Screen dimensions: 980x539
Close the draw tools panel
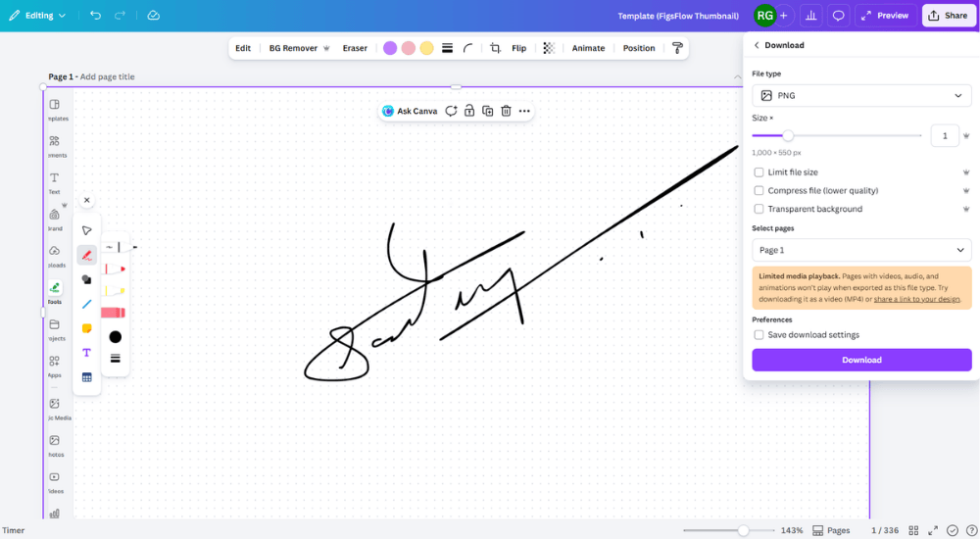click(x=87, y=200)
